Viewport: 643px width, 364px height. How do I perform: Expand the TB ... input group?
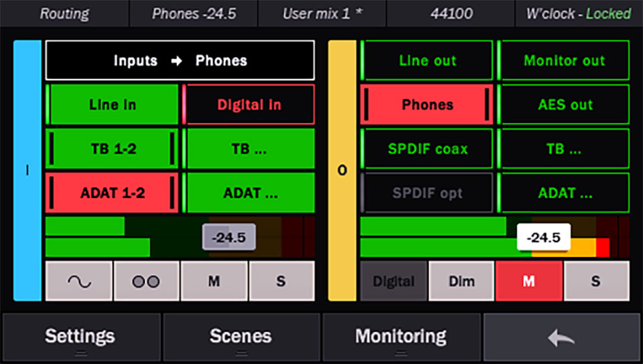coord(249,149)
